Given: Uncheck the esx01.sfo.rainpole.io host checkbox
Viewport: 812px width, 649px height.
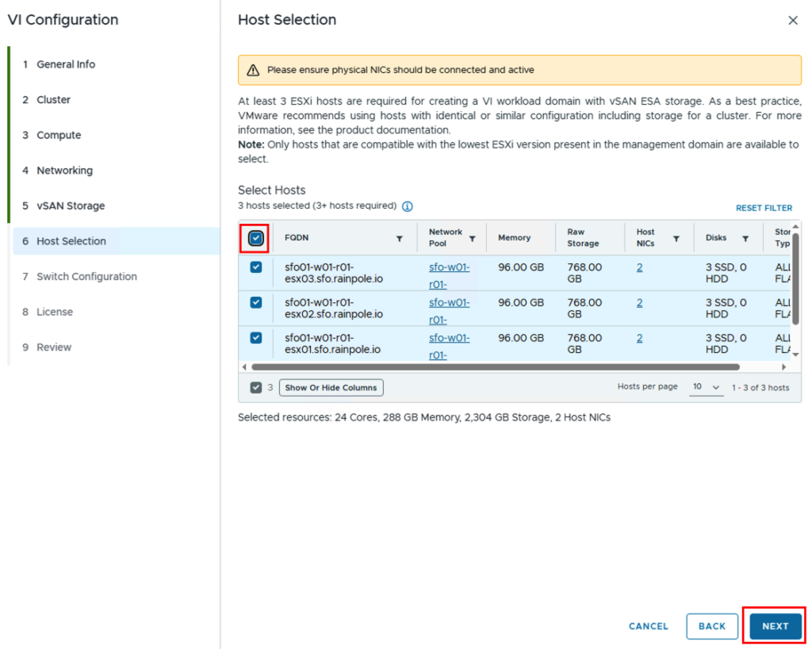Looking at the screenshot, I should 256,338.
